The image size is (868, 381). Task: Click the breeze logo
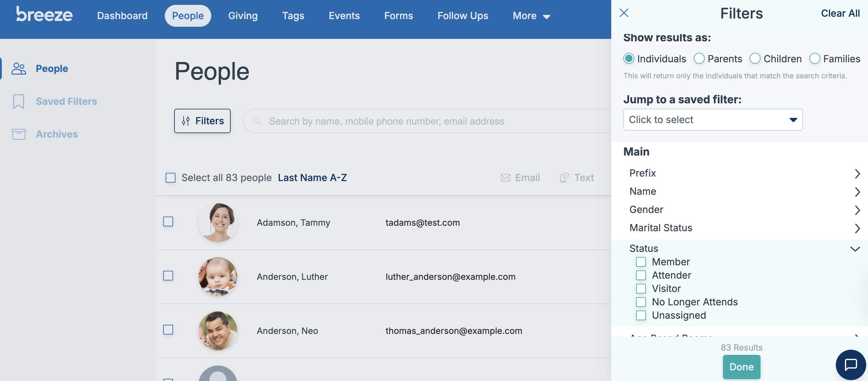point(44,15)
